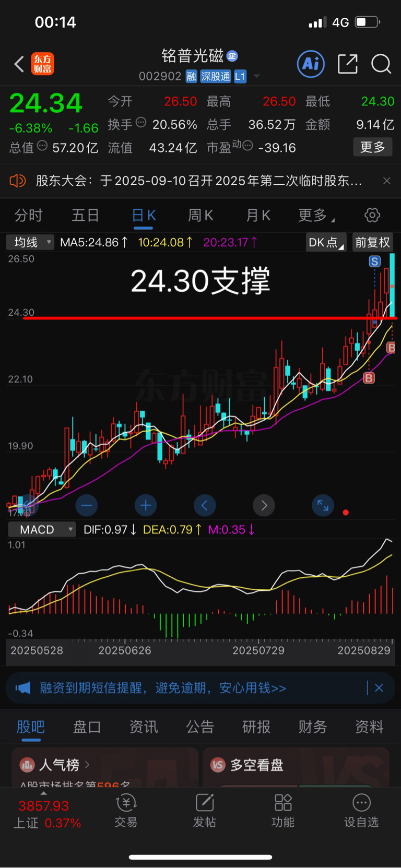The height and width of the screenshot is (868, 401).
Task: Tap the info icon beside 市盈动
Action: (248, 146)
